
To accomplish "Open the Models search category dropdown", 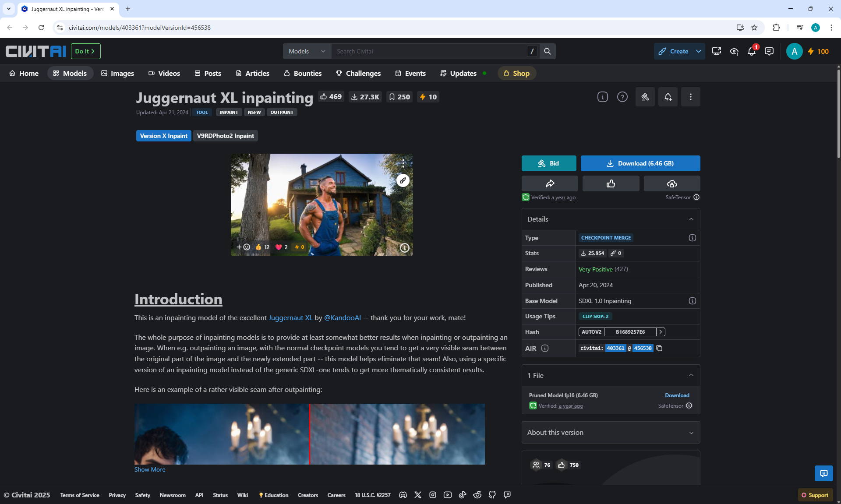I will (x=307, y=51).
